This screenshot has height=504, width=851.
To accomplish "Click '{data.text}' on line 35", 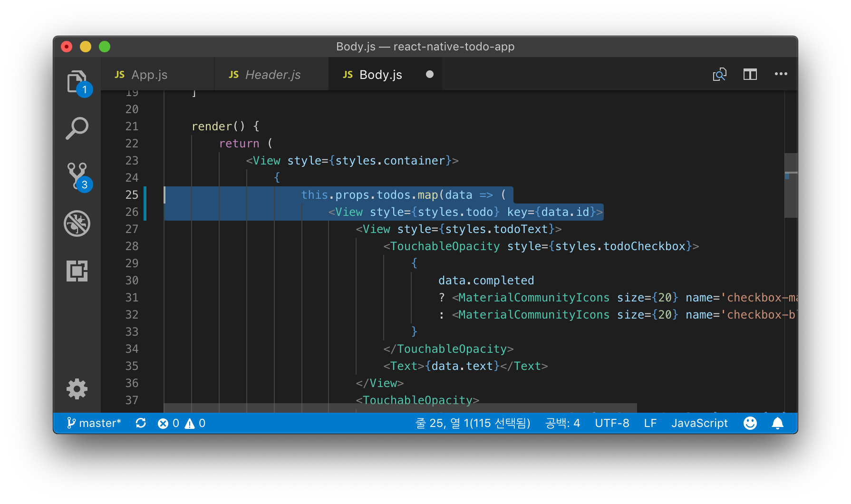I will [x=462, y=366].
